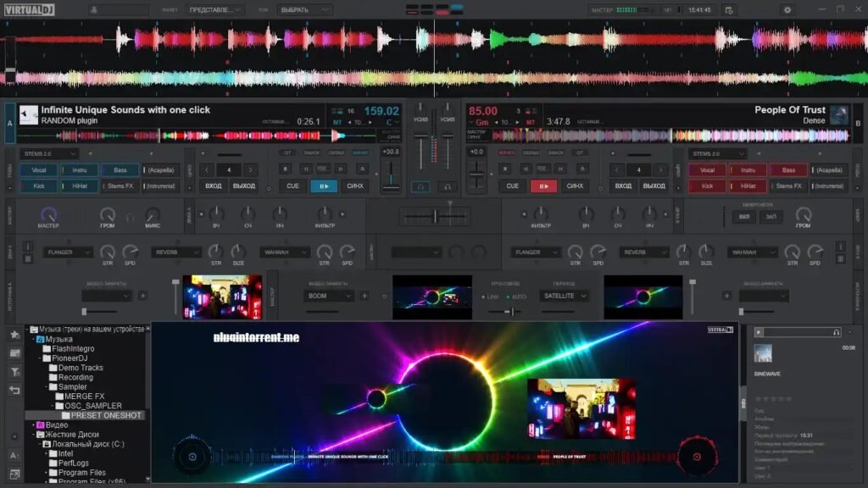Click the deck A СИНХ sync button

(x=355, y=186)
